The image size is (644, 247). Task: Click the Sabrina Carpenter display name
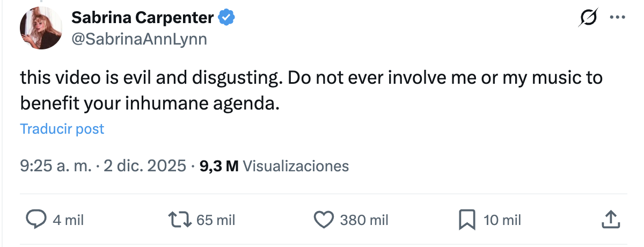(142, 18)
